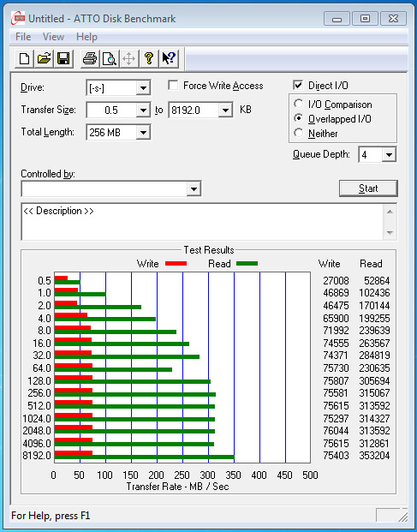
Task: Click the 4.0 row write value 65900
Action: 336,318
